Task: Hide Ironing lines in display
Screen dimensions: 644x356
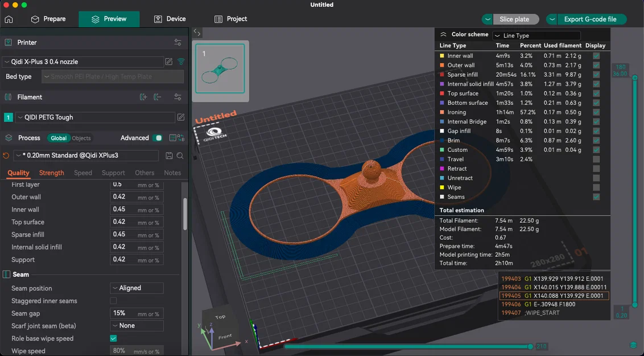Action: 596,112
